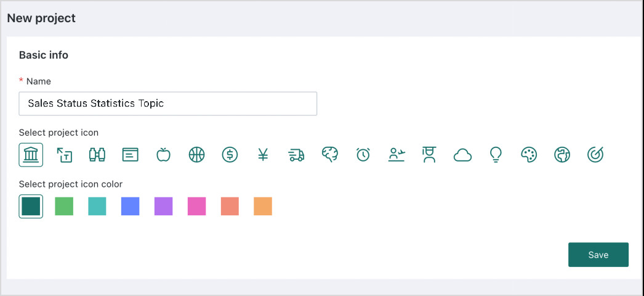Choose the orange icon color swatch
The height and width of the screenshot is (296, 644).
[x=263, y=207]
